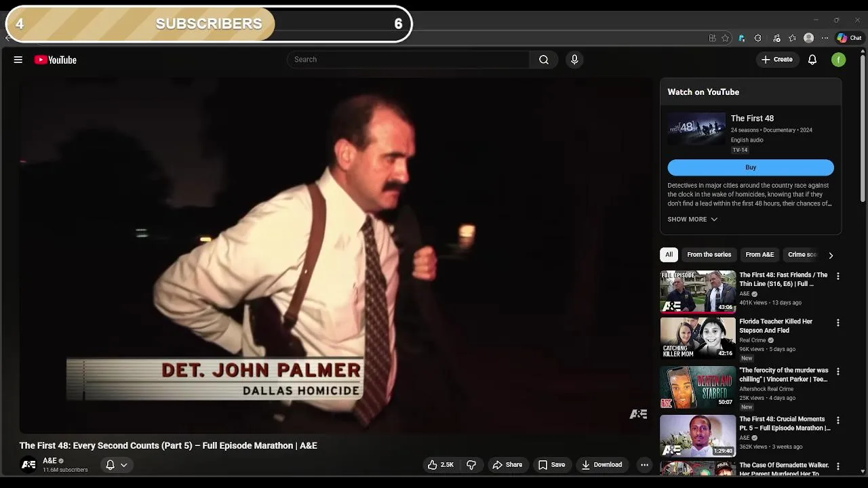Open options for Vincent Parker video
The image size is (868, 488).
[x=838, y=371]
